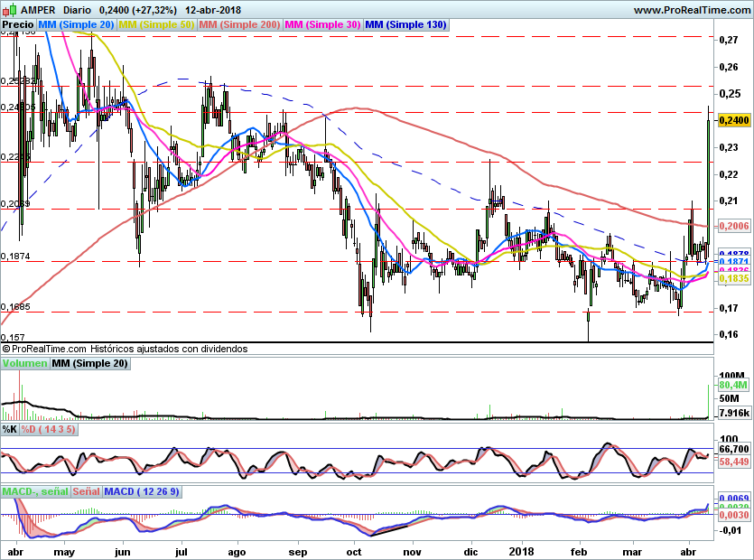
Task: Open MM (Simple 200) average label
Action: point(239,24)
